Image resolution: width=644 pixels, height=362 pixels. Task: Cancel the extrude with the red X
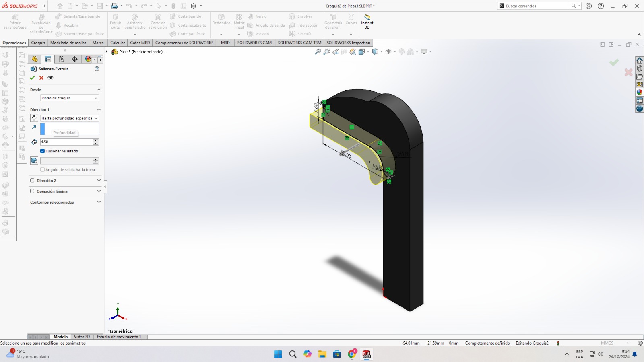tap(41, 78)
